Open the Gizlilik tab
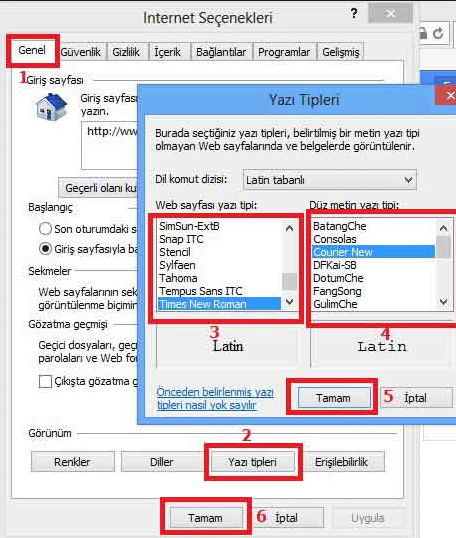The image size is (456, 538). click(x=126, y=52)
